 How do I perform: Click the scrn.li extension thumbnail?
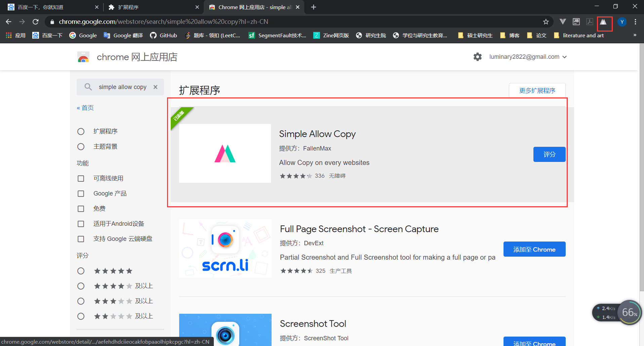(225, 248)
